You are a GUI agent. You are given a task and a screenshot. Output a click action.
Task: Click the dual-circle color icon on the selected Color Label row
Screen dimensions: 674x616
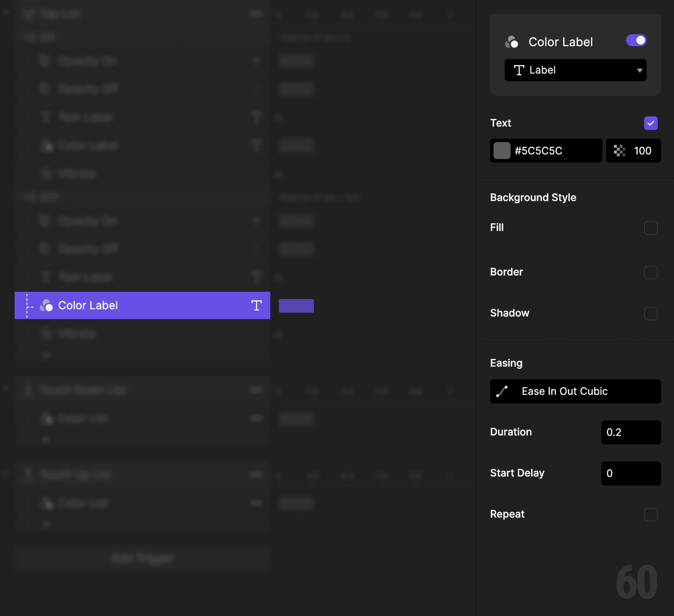[46, 305]
